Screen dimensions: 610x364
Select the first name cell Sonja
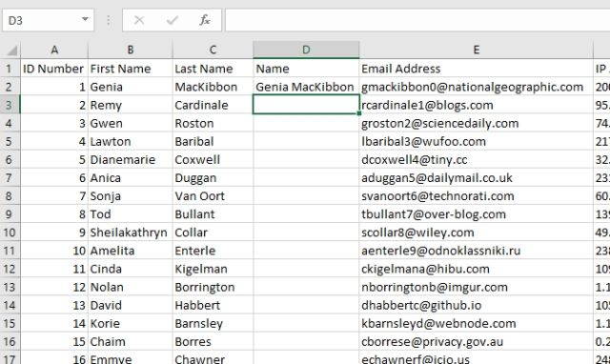click(131, 196)
